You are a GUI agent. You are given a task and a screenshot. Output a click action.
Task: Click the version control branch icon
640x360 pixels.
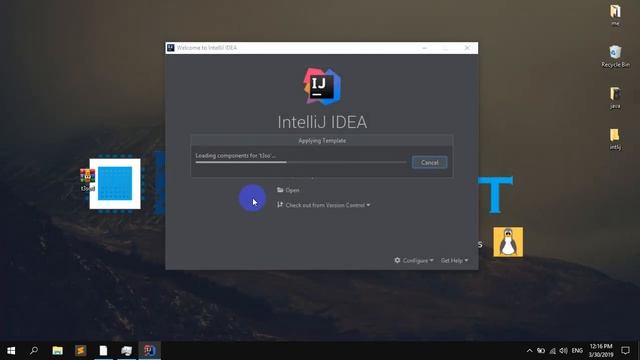tap(280, 204)
